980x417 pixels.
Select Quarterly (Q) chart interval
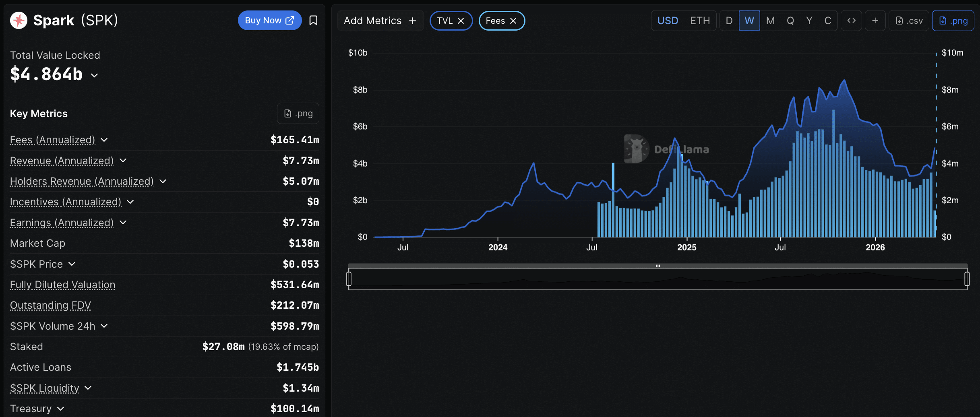790,21
